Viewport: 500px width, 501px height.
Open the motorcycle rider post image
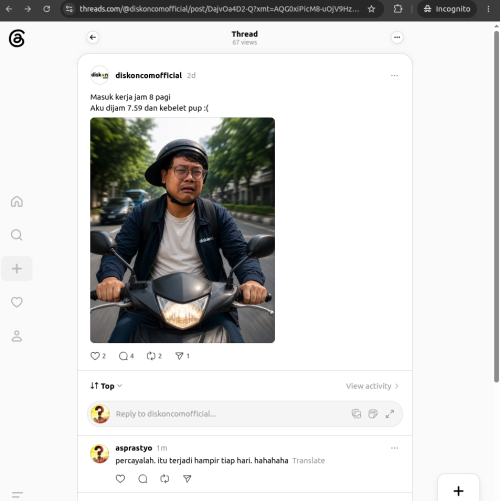(182, 230)
